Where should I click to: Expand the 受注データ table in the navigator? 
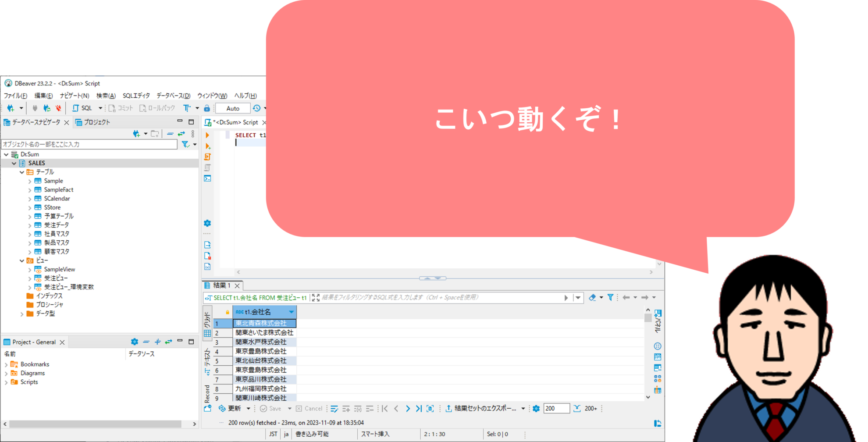[29, 225]
